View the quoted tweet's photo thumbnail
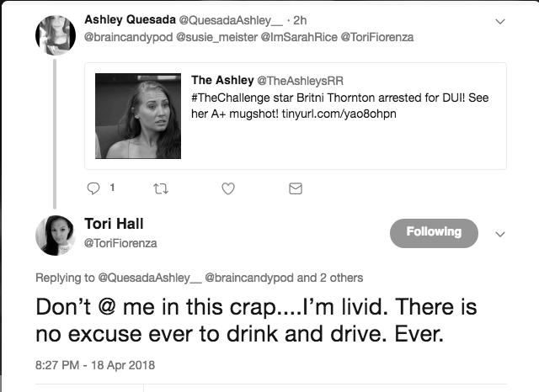The image size is (539, 392). (x=138, y=116)
